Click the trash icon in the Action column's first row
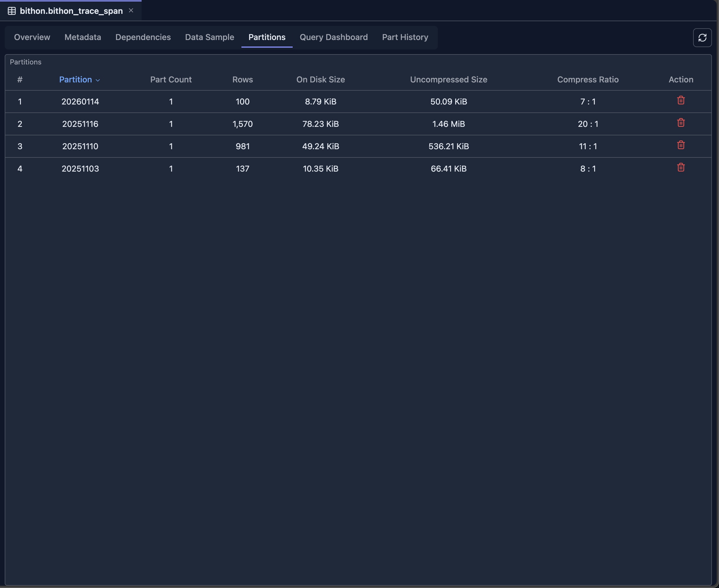Image resolution: width=719 pixels, height=588 pixels. click(x=681, y=100)
